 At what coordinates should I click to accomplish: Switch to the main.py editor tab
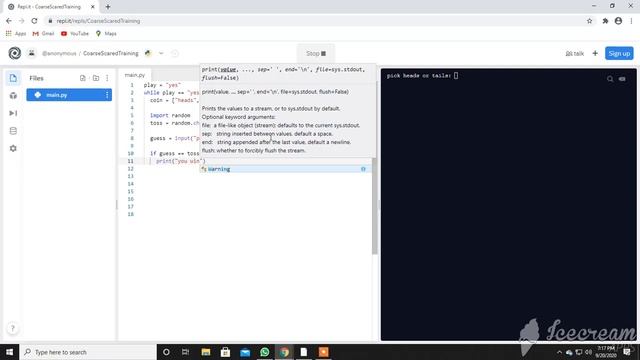coord(135,75)
